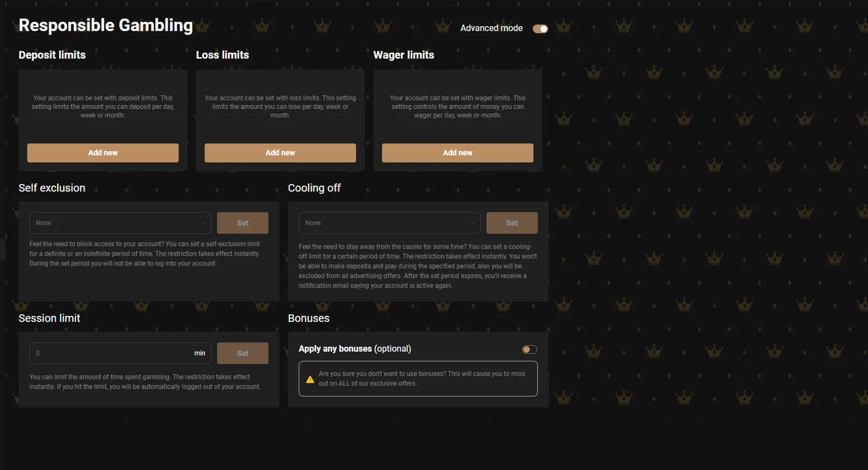The image size is (868, 470).
Task: Set the Self exclusion limit
Action: (x=242, y=223)
